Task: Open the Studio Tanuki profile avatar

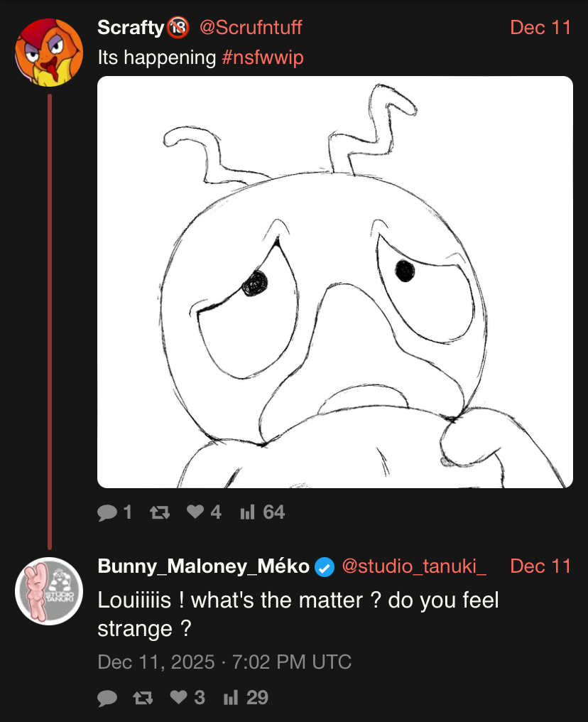Action: 49,591
